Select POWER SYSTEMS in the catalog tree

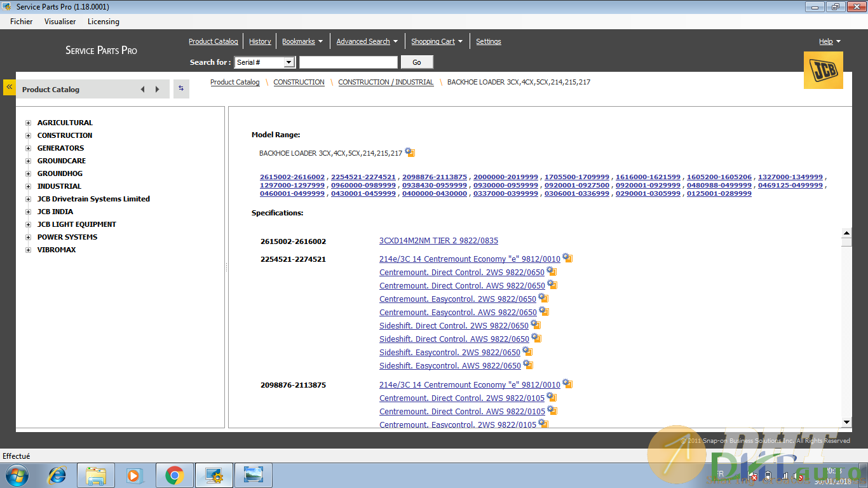pos(67,237)
